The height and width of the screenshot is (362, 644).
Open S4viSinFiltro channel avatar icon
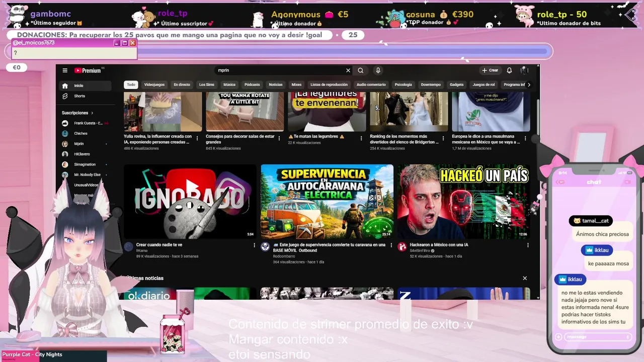[x=402, y=246]
